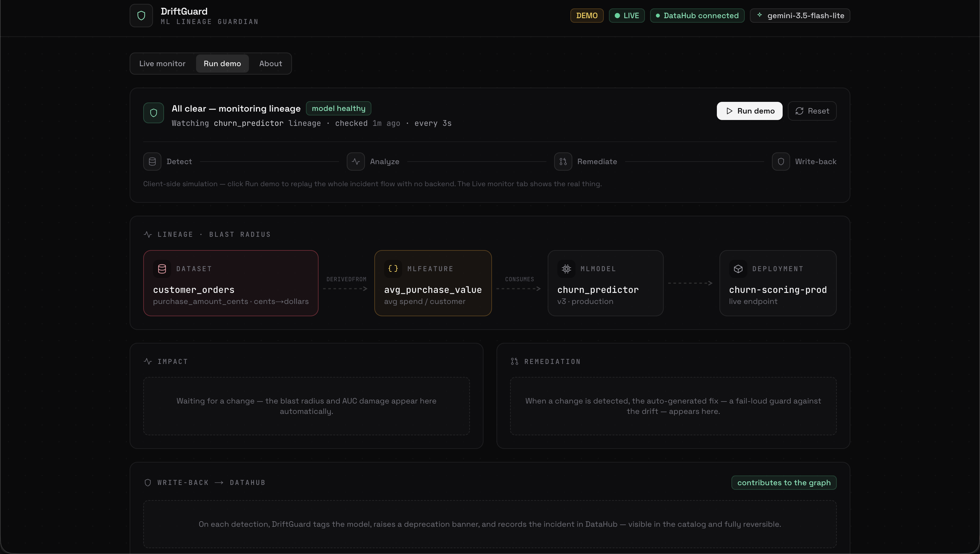Click the LINEAGE · BLAST RADIUS heading
This screenshot has width=980, height=554.
click(214, 235)
